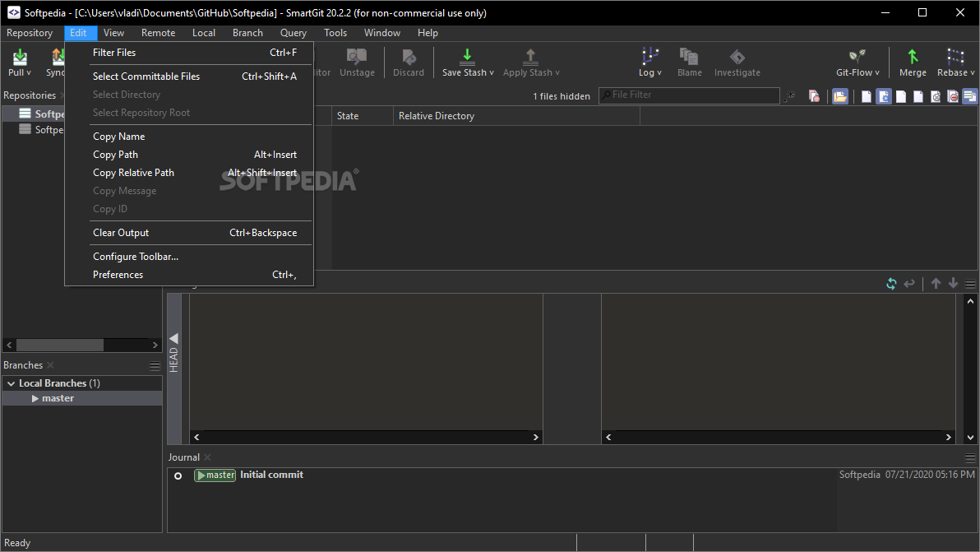The height and width of the screenshot is (552, 980).
Task: Open the changes panel hamburger menu
Action: [970, 284]
